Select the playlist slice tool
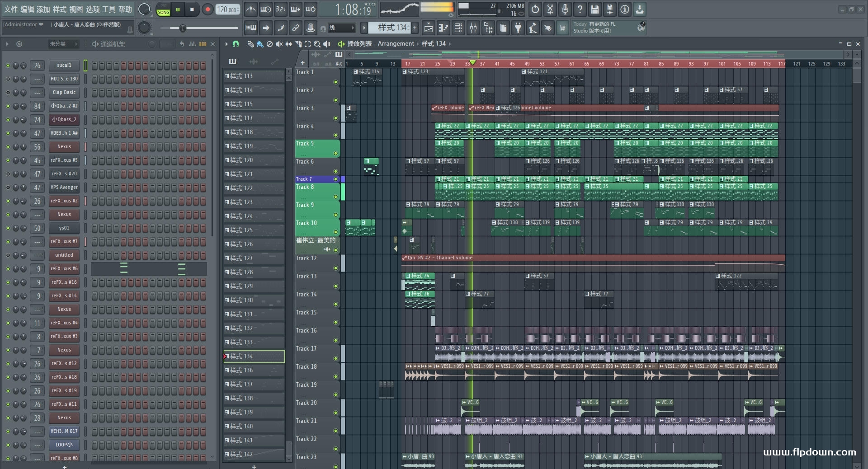Viewport: 868px width, 469px height. coord(298,44)
